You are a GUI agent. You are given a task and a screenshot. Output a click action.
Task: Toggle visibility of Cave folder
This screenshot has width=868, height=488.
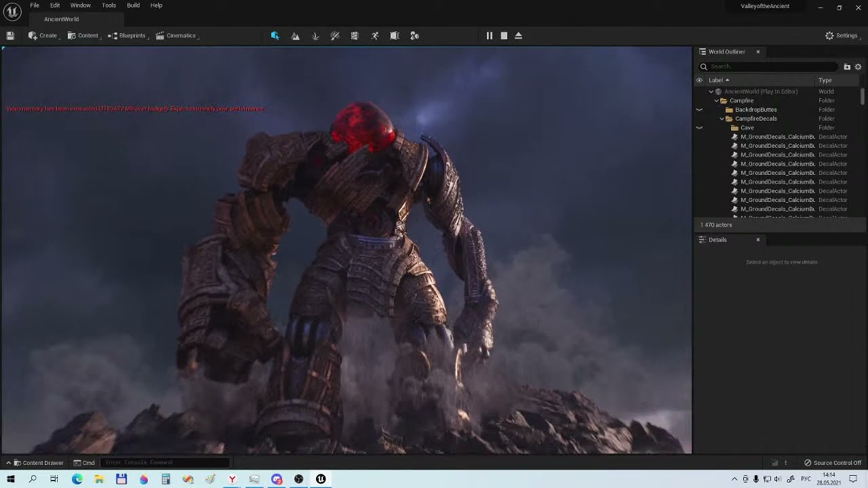tap(699, 128)
